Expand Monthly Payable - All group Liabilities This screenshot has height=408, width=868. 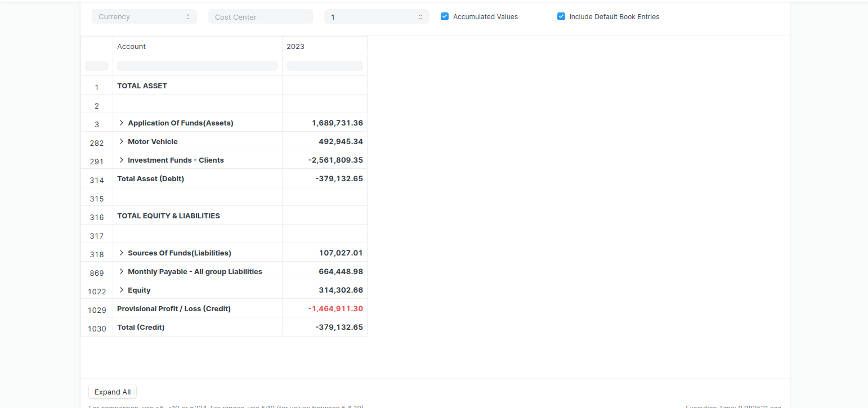pyautogui.click(x=122, y=271)
